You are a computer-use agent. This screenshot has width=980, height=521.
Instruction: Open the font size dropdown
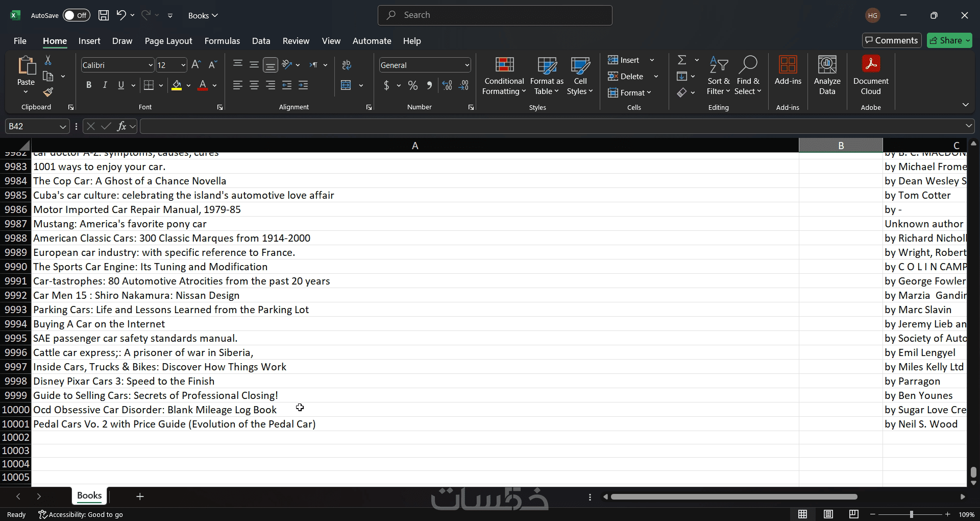(184, 65)
